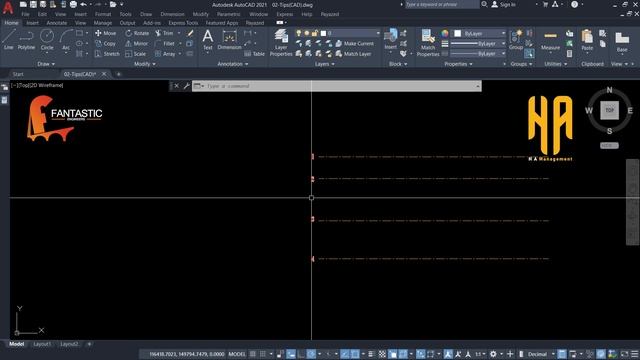Select the Rotate tool
This screenshot has height=360, width=640.
tap(137, 33)
